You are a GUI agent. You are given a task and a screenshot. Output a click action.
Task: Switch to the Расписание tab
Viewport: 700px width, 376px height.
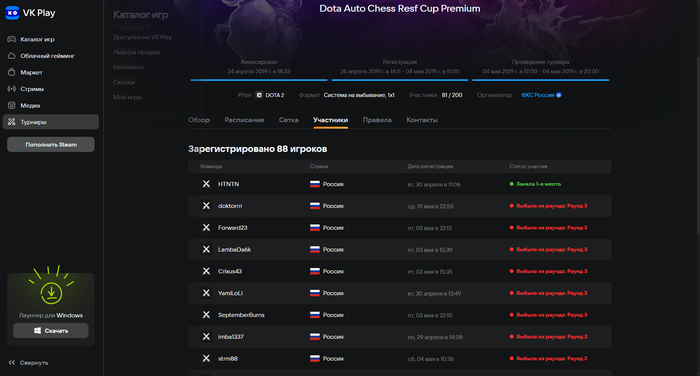[244, 120]
